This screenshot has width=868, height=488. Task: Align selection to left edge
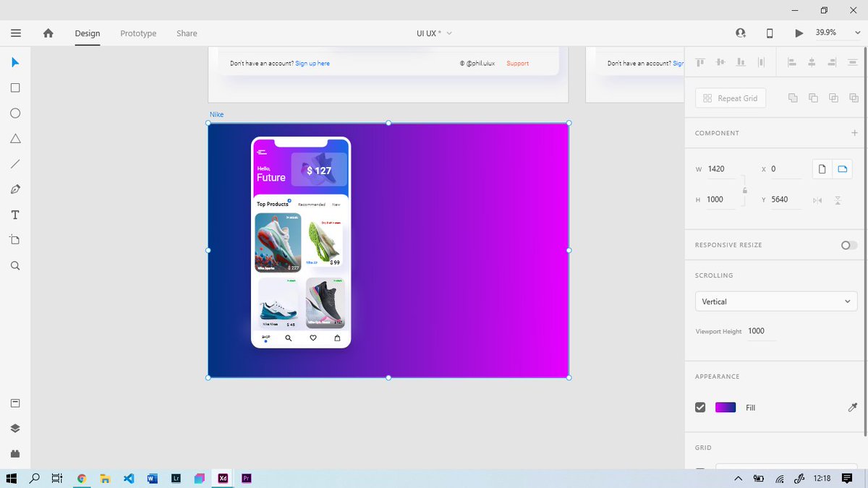click(791, 62)
